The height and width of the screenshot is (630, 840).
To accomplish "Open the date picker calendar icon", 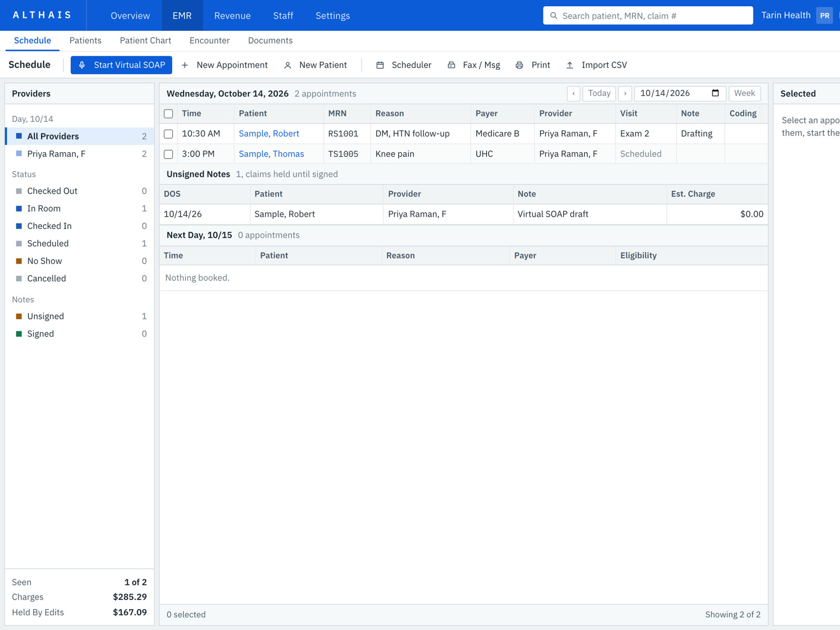I will click(715, 93).
